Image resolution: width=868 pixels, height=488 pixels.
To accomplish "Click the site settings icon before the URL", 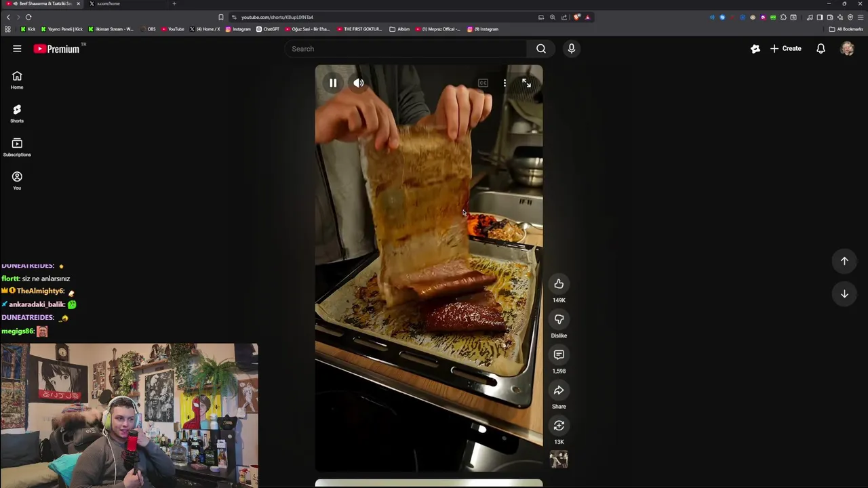I will tap(234, 17).
